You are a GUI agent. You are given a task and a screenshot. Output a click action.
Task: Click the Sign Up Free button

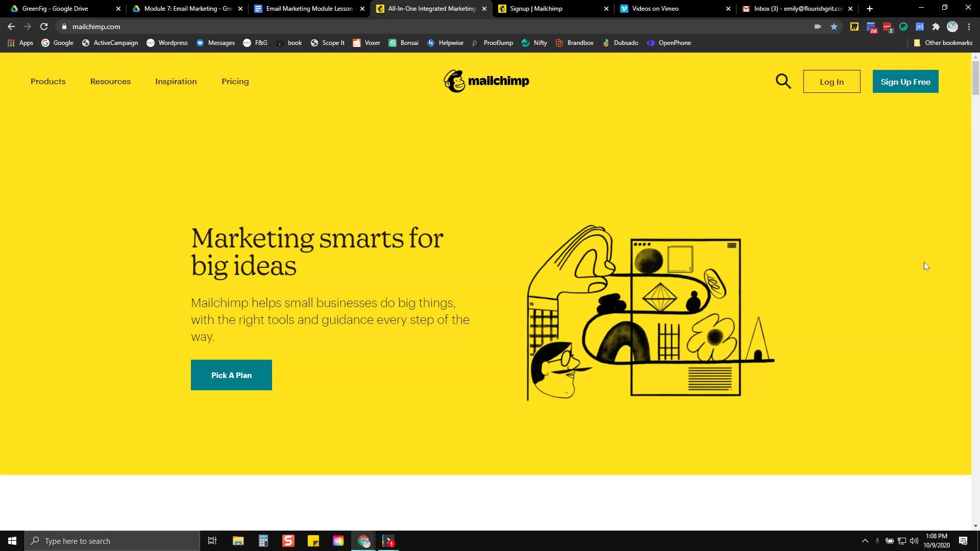click(905, 82)
